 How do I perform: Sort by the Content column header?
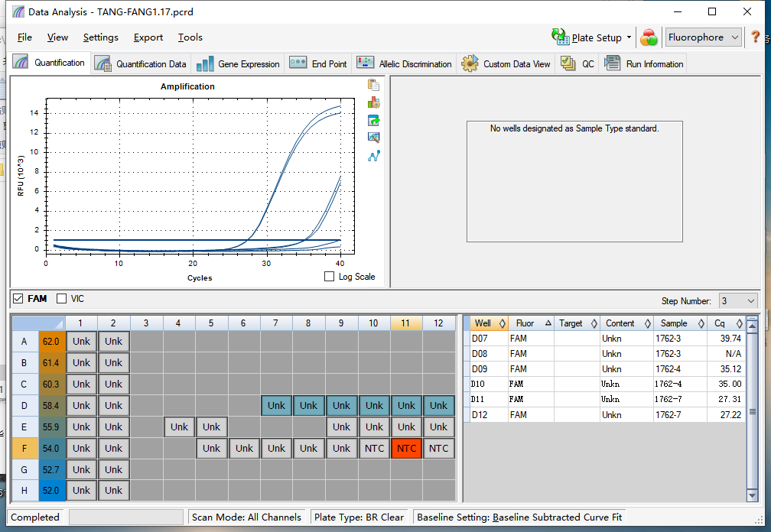point(626,323)
